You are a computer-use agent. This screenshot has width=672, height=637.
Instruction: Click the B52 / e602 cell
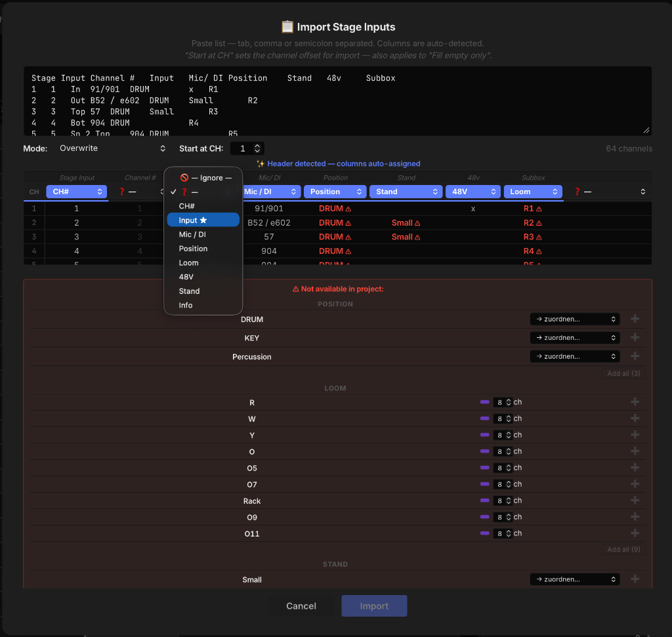(x=268, y=223)
